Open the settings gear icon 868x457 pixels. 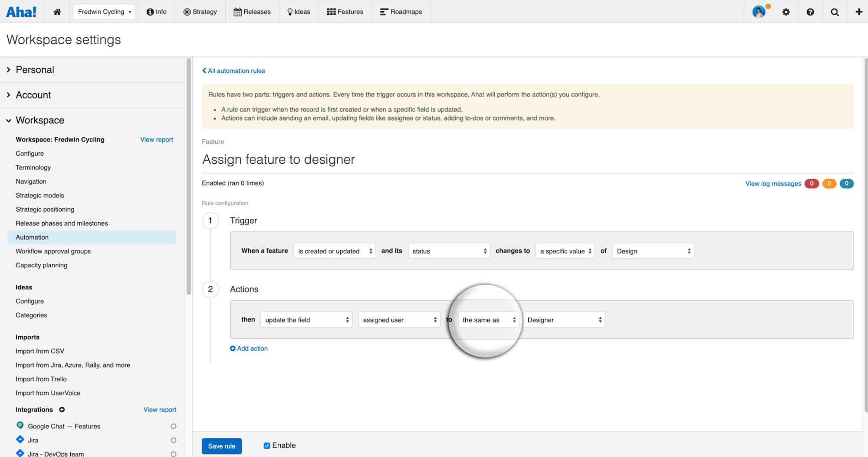(786, 12)
